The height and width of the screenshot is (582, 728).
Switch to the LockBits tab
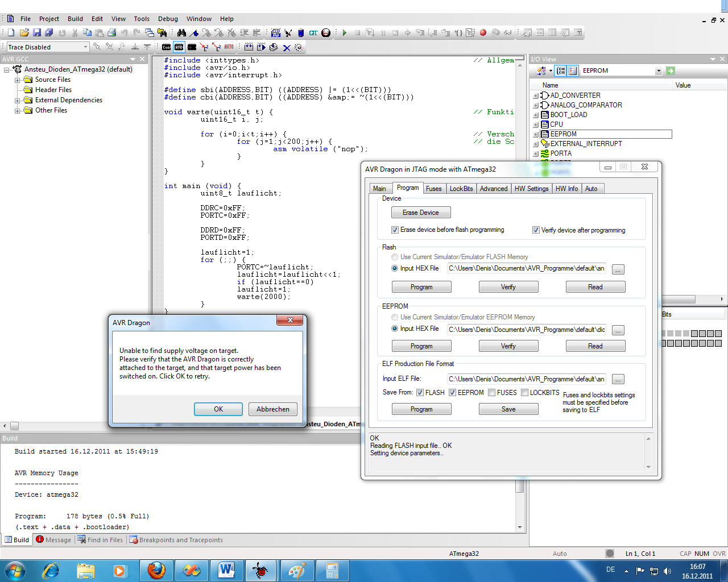pos(461,189)
